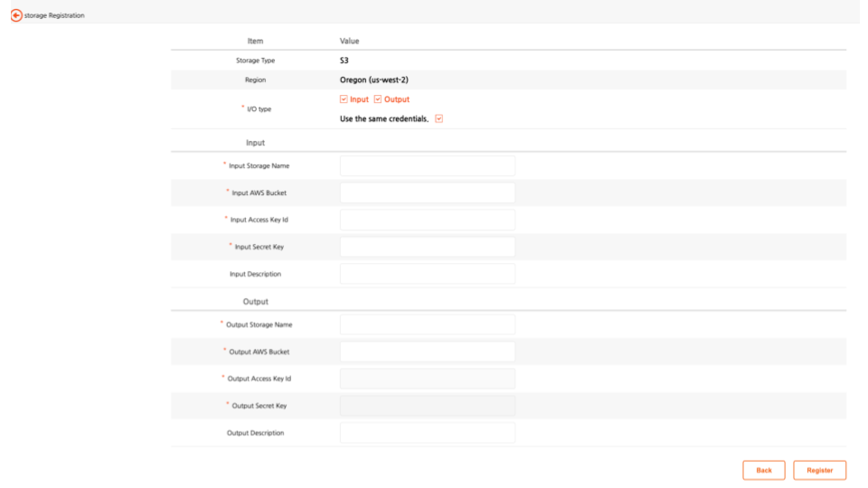Focus the Output Storage Name field

(x=427, y=324)
